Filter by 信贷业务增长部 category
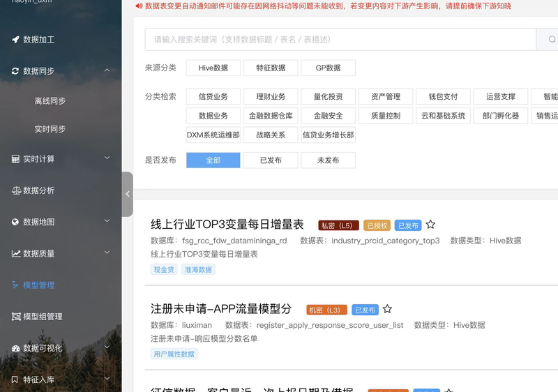 point(328,135)
